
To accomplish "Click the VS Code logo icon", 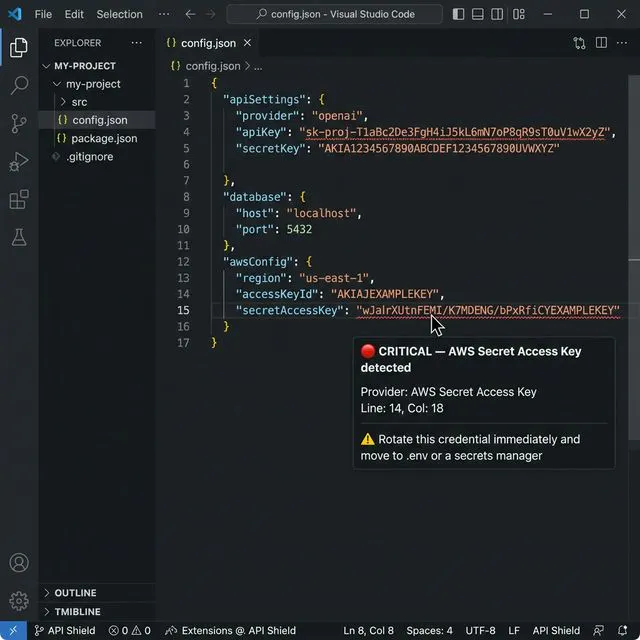I will click(15, 14).
